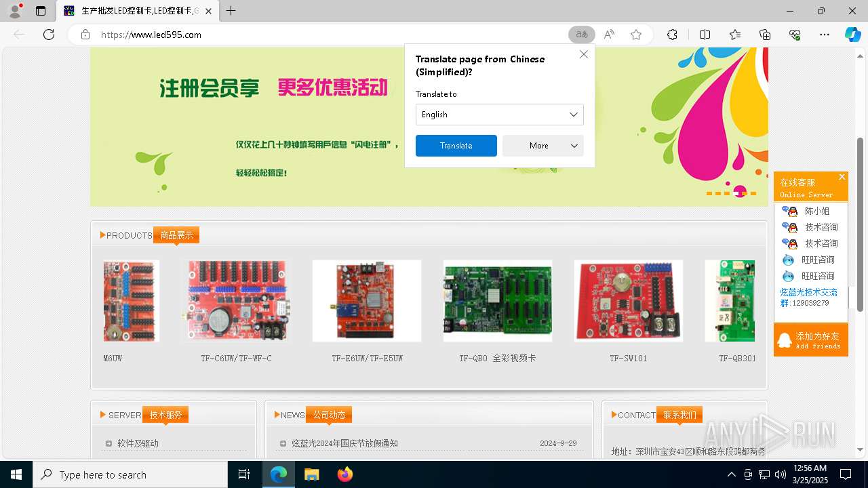Open the 炫蓝光2024年国庆节放假通知 news item
This screenshot has height=488, width=868.
[344, 443]
